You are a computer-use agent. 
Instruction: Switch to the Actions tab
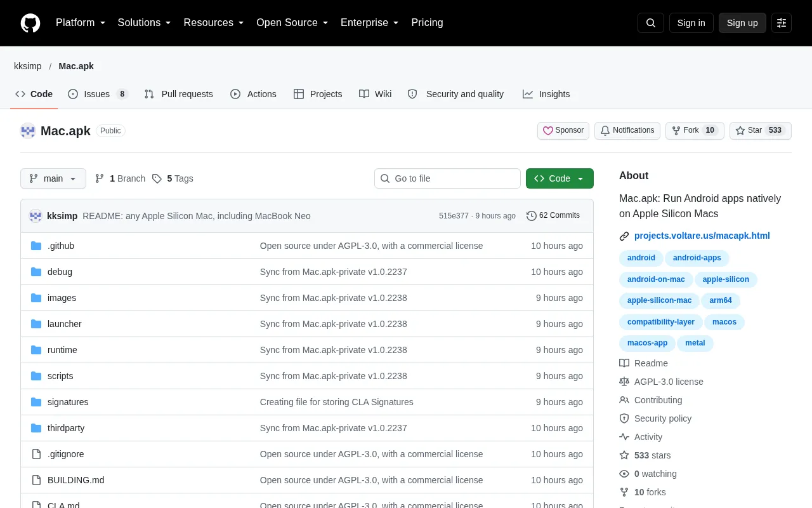coord(253,94)
